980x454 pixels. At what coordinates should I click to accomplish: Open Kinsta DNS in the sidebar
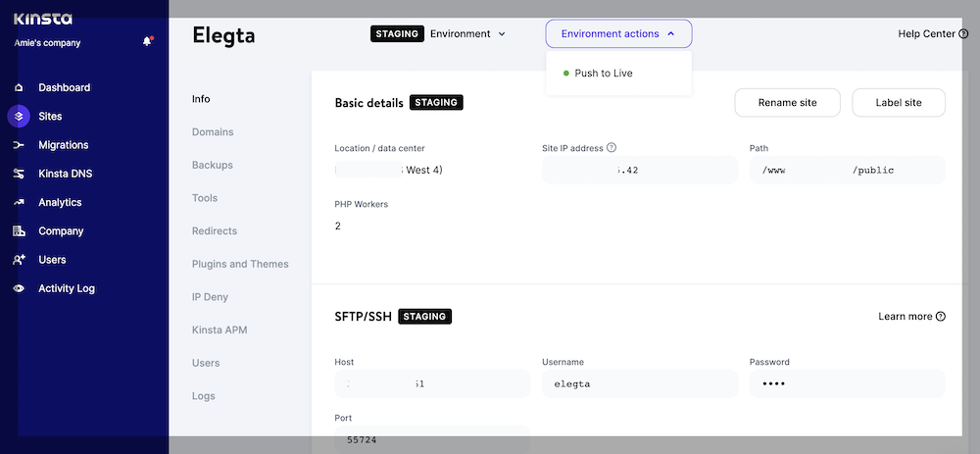pyautogui.click(x=65, y=174)
